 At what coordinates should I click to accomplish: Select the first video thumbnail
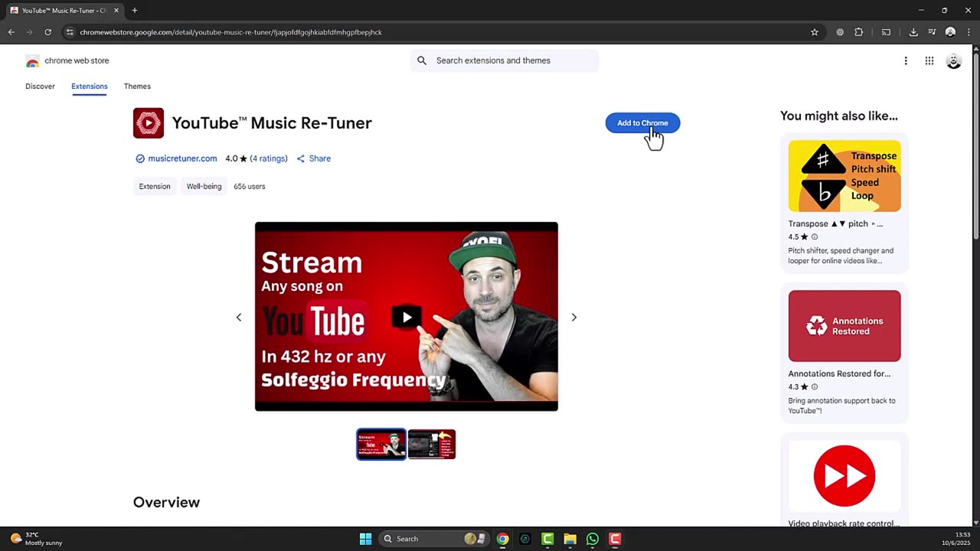pyautogui.click(x=381, y=444)
